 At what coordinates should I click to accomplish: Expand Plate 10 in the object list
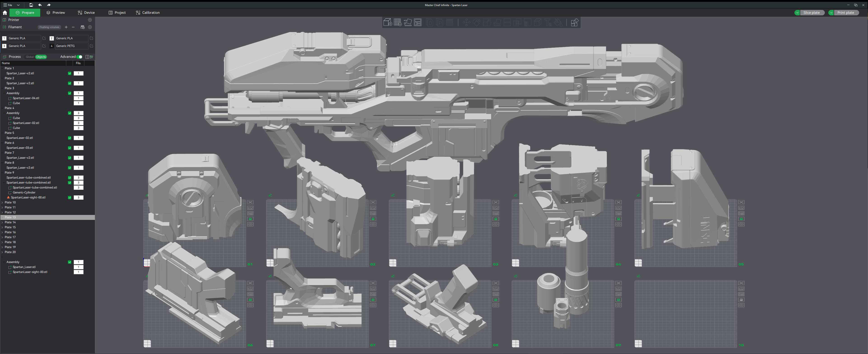pos(3,203)
